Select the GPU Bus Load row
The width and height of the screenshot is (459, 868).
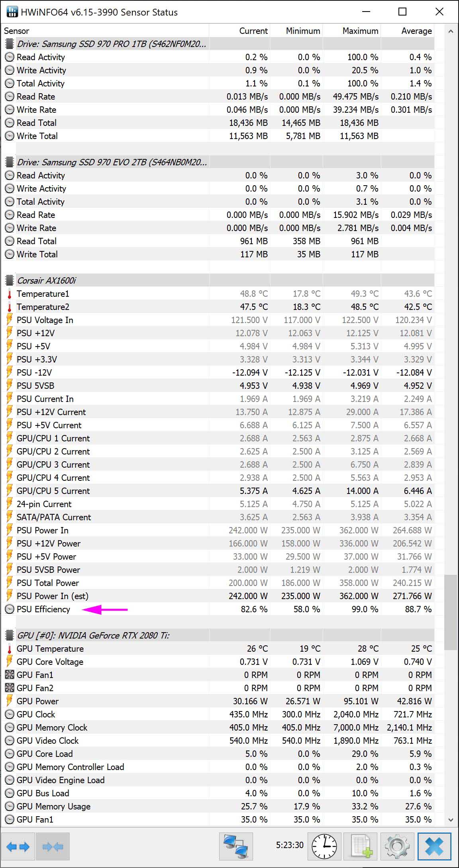pyautogui.click(x=218, y=793)
